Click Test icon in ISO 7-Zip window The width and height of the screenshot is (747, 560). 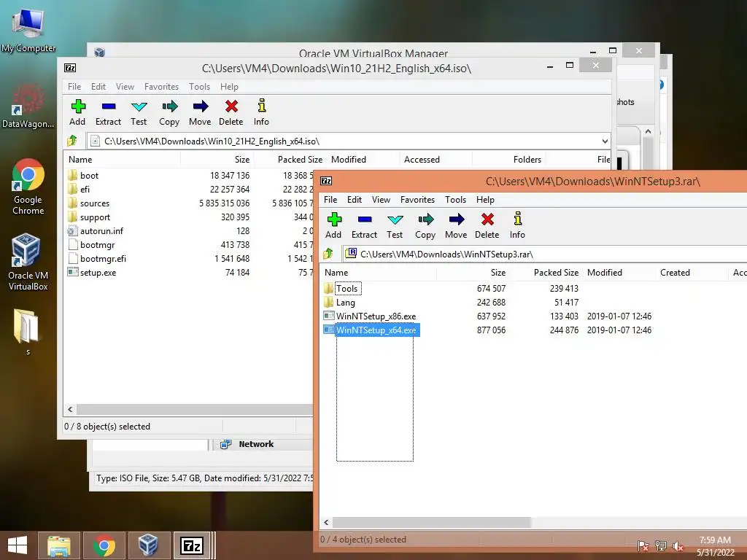click(139, 106)
